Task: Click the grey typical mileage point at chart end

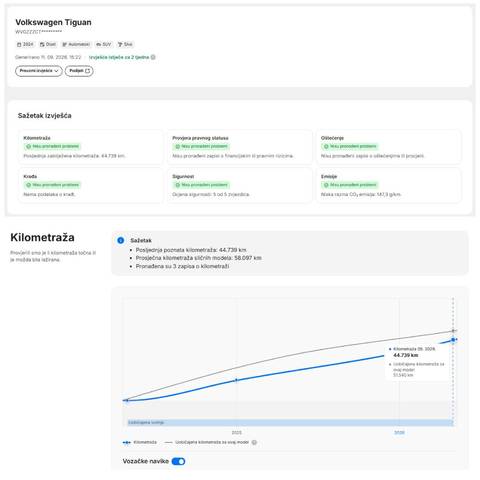Action: tap(453, 331)
